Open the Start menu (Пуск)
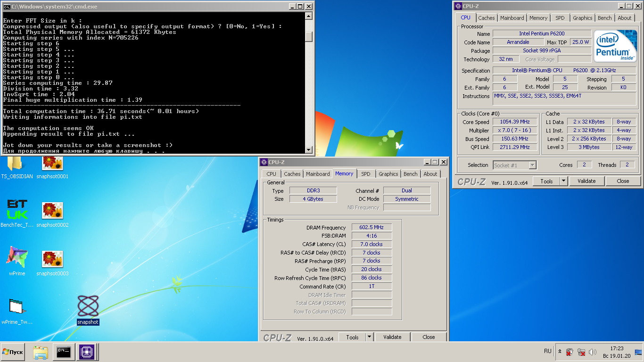644x362 pixels. (13, 352)
